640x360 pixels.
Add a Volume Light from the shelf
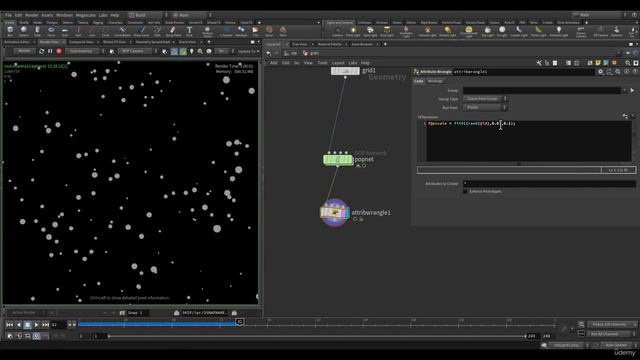pos(427,31)
